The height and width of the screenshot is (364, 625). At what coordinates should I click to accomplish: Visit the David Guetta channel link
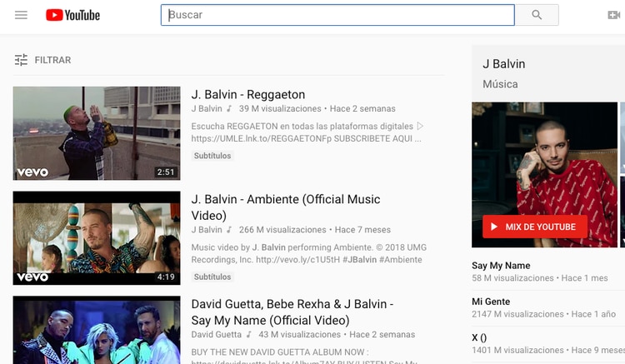[x=217, y=335]
